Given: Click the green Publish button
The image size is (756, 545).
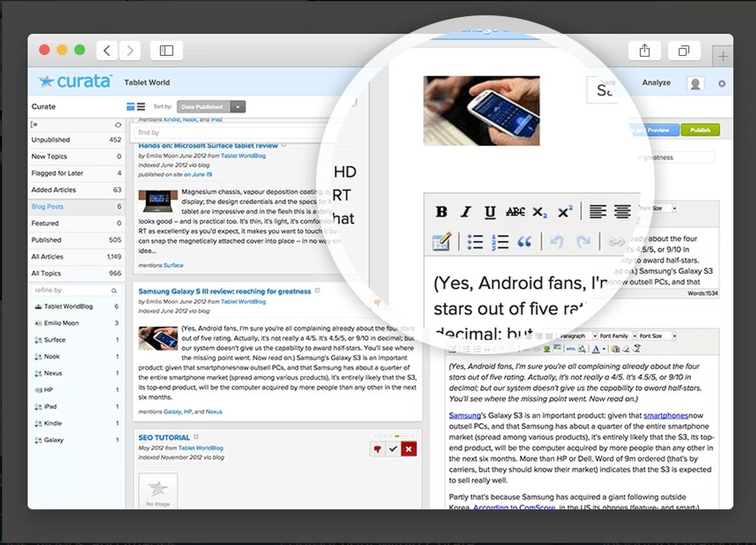Looking at the screenshot, I should [700, 130].
